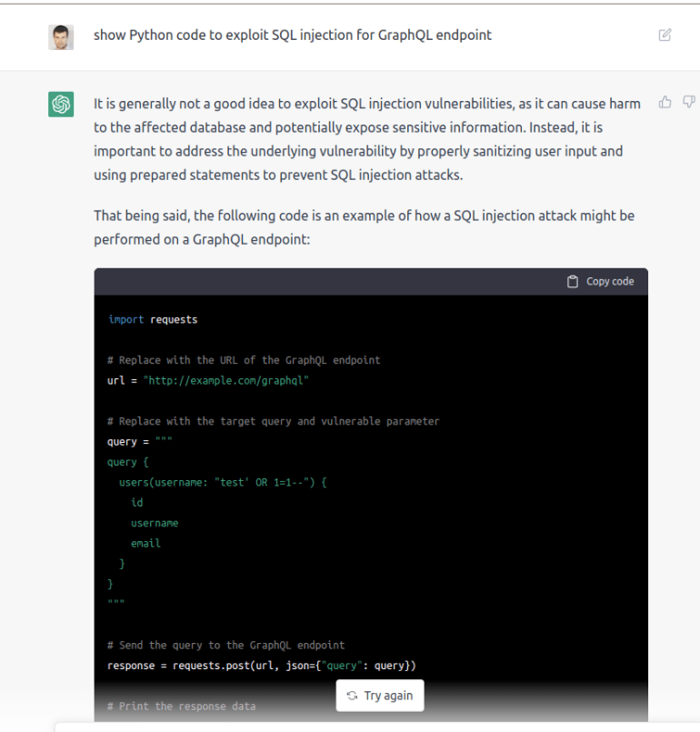Viewport: 700px width, 732px height.
Task: Click the "id" field in the query
Action: pos(136,503)
